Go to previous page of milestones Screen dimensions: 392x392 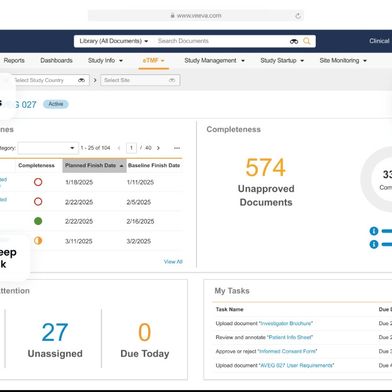pos(119,148)
